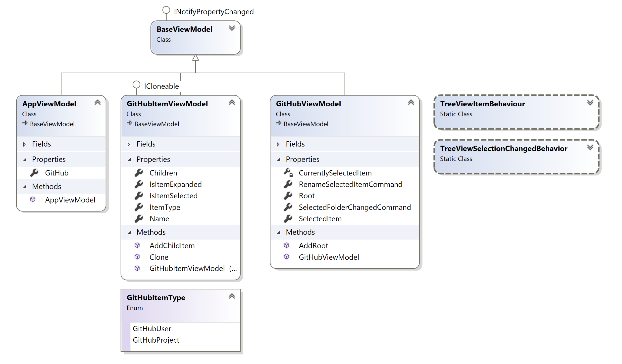Image resolution: width=622 pixels, height=364 pixels.
Task: Click inheritance arrow icon in GitHubViewModel header
Action: tap(279, 123)
